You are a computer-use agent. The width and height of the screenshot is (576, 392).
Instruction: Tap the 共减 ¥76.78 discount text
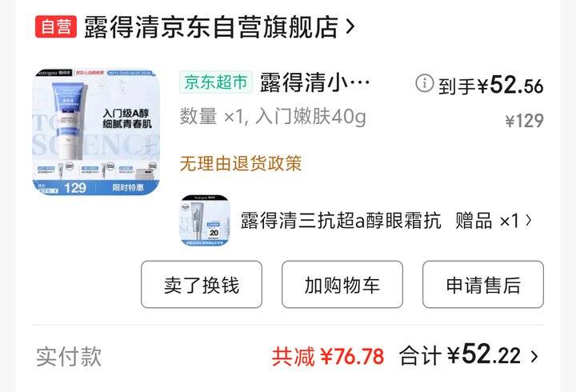coord(328,356)
